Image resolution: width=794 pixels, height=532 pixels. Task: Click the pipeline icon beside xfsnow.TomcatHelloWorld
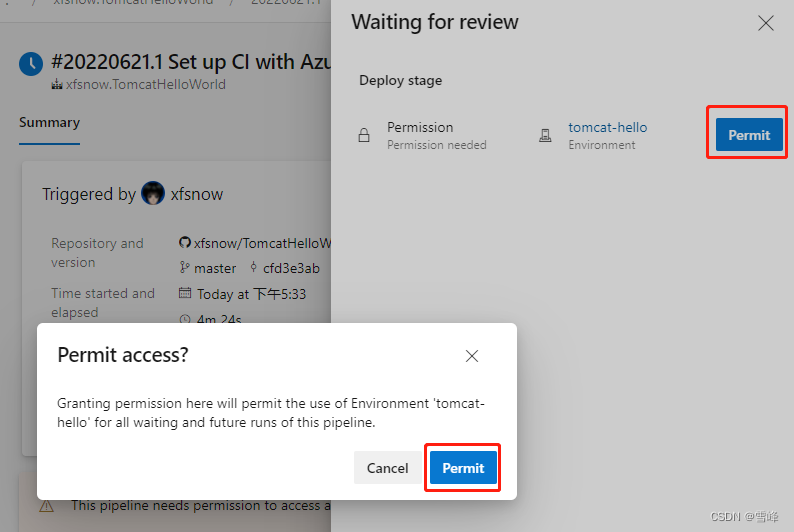[57, 85]
